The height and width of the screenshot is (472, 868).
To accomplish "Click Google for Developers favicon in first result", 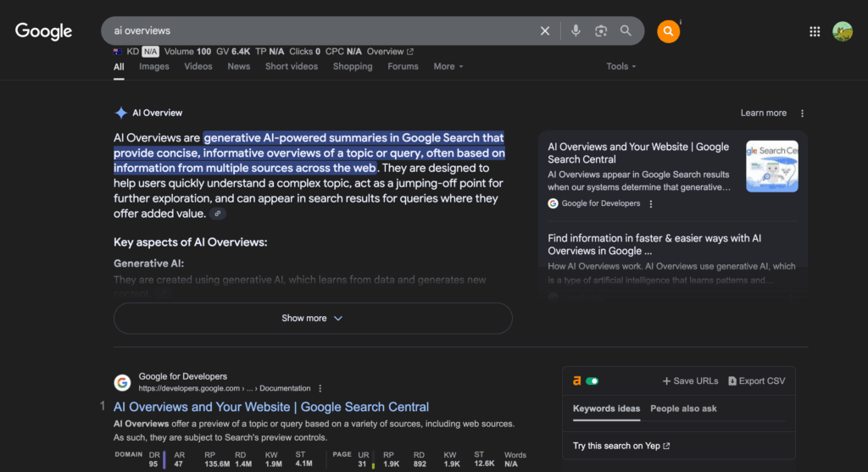I will (122, 382).
